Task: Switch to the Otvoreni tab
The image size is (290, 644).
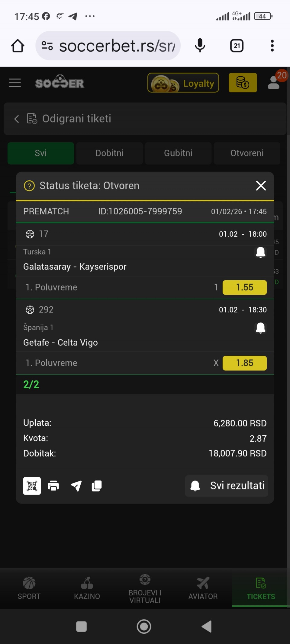Action: 247,153
